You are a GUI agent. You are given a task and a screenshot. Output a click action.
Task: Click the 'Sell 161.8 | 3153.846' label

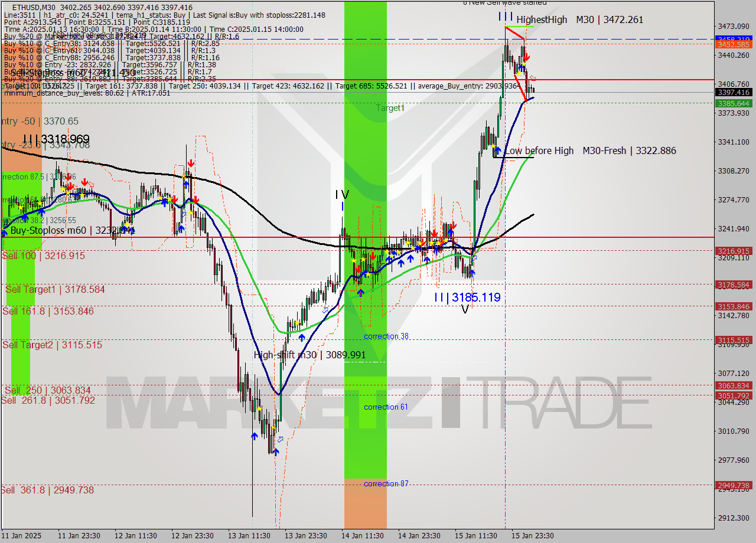click(48, 311)
